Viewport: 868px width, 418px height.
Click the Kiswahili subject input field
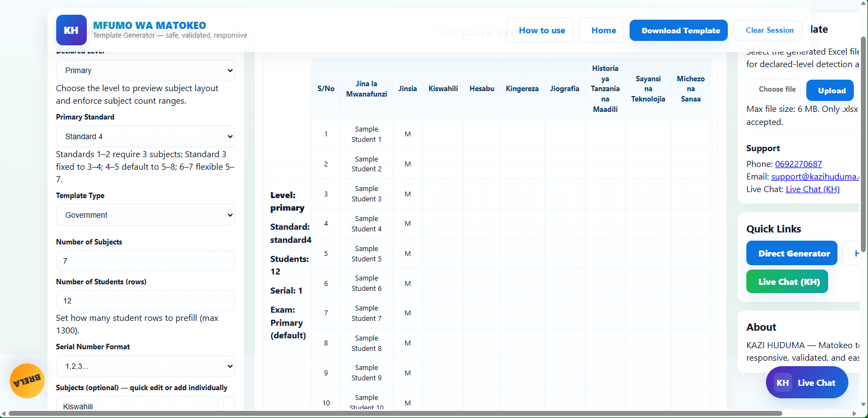point(137,404)
